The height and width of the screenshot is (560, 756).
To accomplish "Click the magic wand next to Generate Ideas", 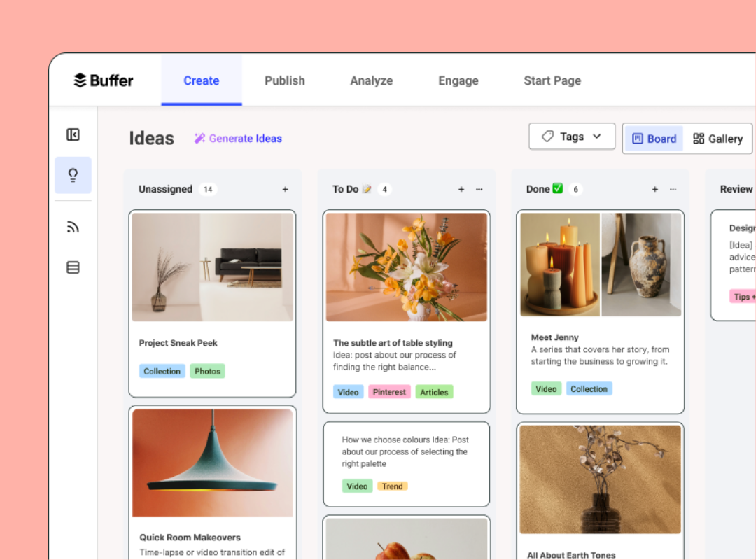I will tap(199, 138).
